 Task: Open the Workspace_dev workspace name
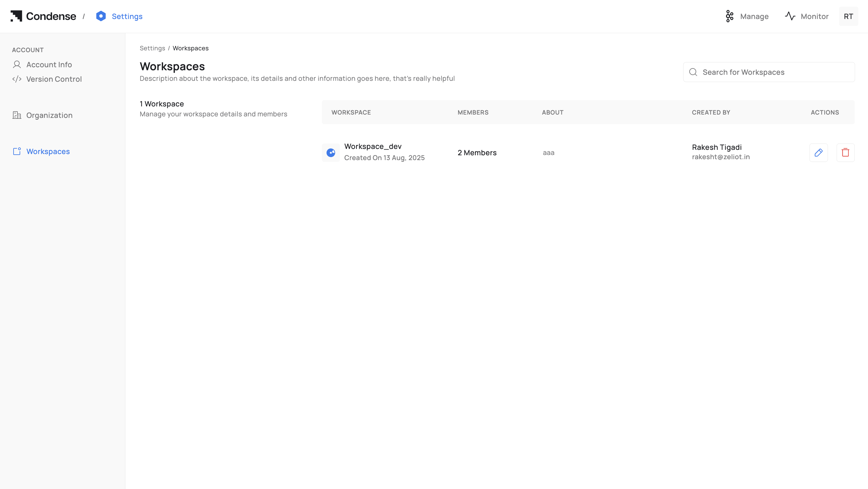373,146
